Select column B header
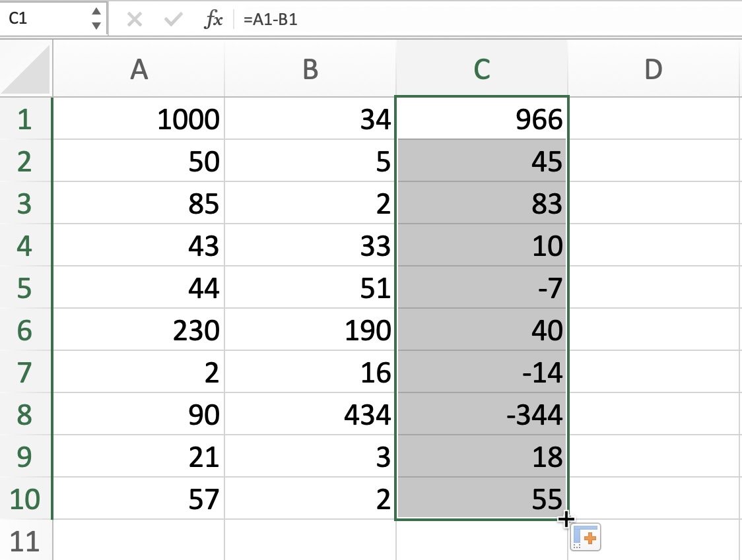Viewport: 742px width, 560px height. coord(310,69)
